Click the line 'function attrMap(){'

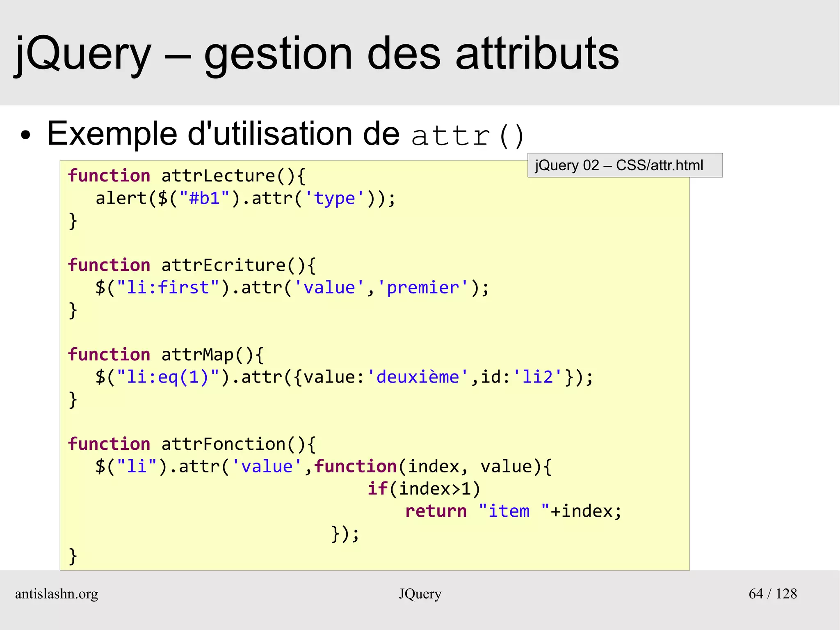[x=166, y=355]
